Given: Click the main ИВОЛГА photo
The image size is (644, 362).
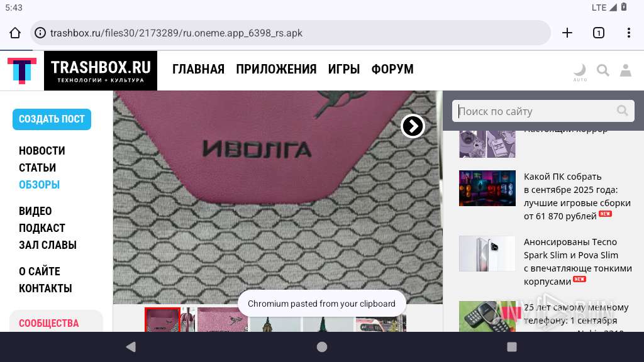Looking at the screenshot, I should click(277, 197).
